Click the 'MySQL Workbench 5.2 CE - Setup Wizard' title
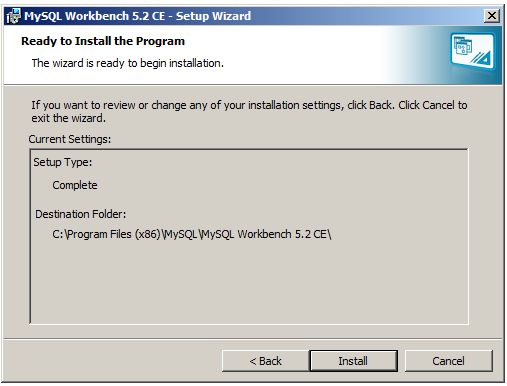Screen dimensions: 507x386 pos(137,16)
